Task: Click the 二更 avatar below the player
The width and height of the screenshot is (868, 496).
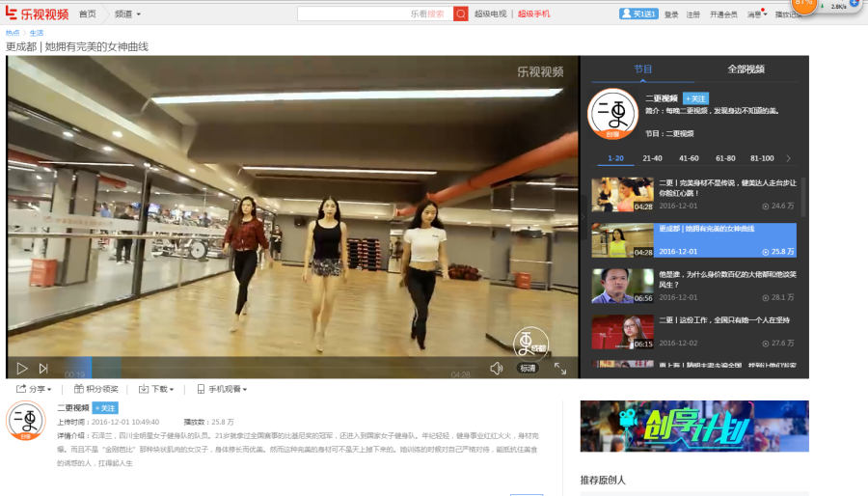Action: point(25,420)
